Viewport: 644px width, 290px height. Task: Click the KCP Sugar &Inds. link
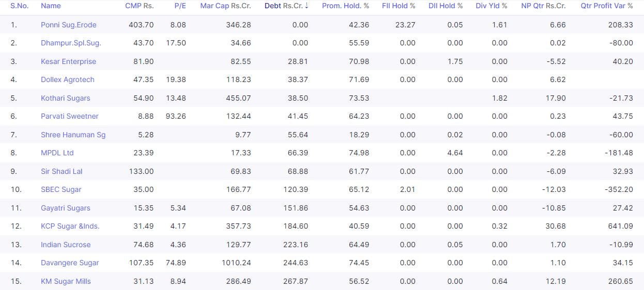click(x=70, y=226)
